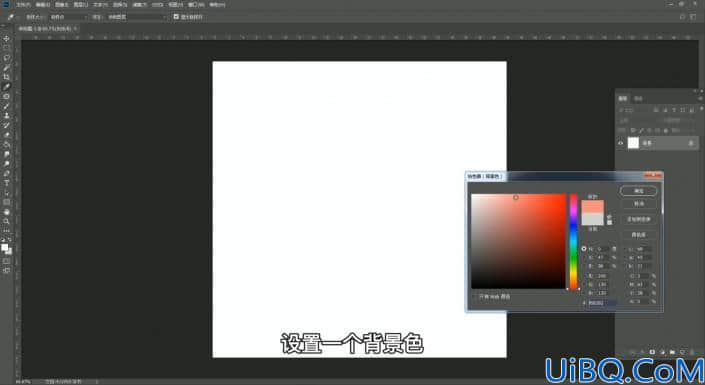Select the History Brush tool

[6, 125]
